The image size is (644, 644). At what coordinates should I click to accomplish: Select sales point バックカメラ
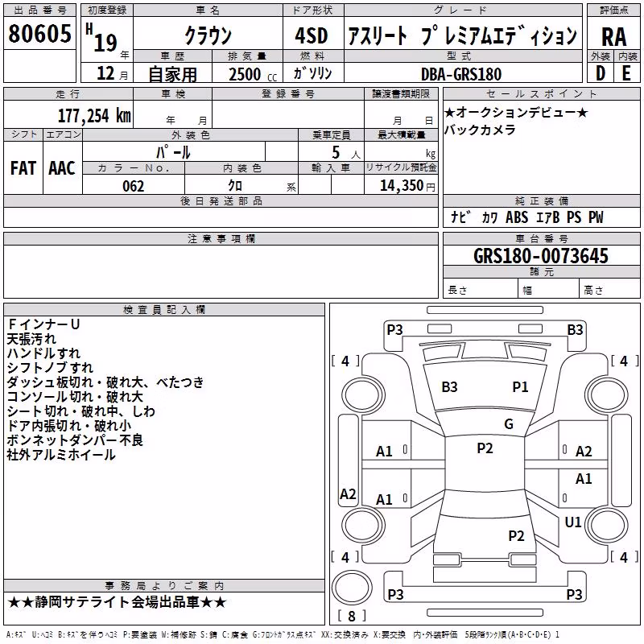tap(480, 130)
